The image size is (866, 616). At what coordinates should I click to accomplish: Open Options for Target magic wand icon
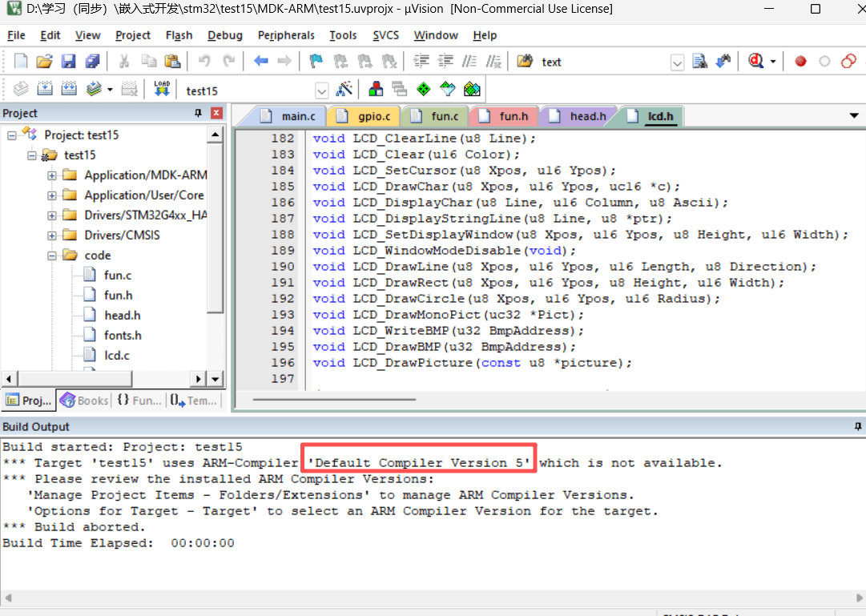344,89
